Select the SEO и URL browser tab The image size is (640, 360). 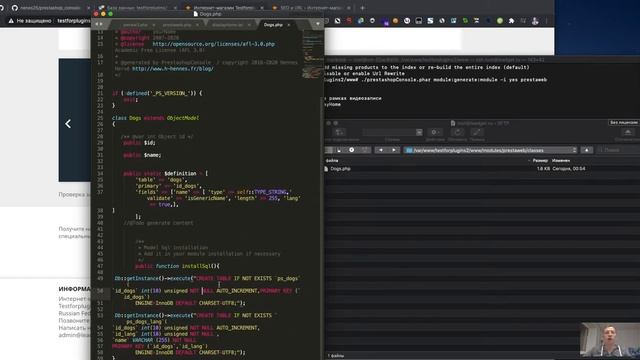311,8
